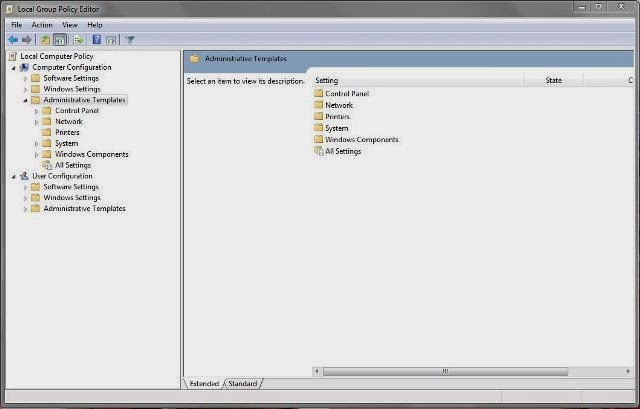This screenshot has width=640, height=409.
Task: Click the horizontal scrollbar left arrow
Action: [x=317, y=371]
